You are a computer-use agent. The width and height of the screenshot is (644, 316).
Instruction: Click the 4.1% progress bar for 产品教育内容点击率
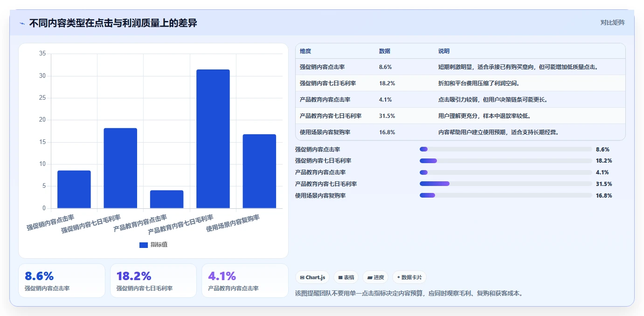pyautogui.click(x=506, y=172)
